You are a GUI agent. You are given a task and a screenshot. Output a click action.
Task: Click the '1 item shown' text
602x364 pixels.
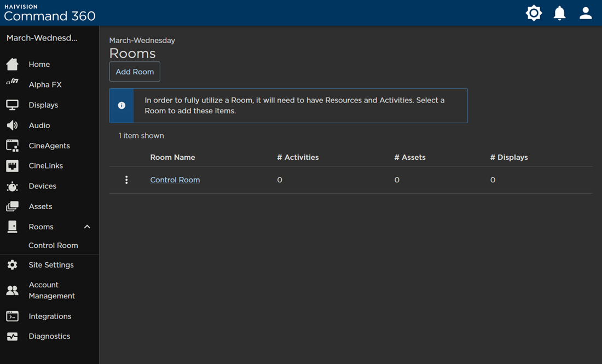pos(141,136)
